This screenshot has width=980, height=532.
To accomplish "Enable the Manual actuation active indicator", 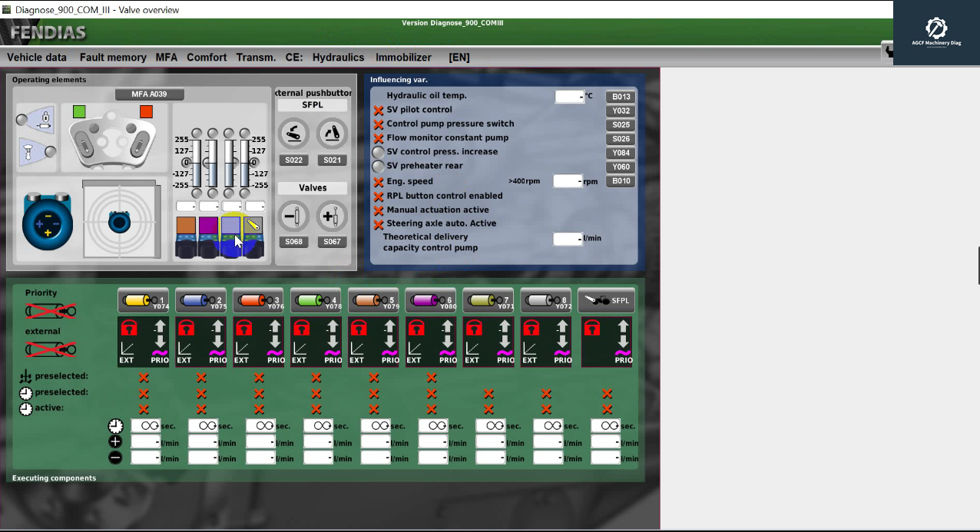I will coord(377,210).
